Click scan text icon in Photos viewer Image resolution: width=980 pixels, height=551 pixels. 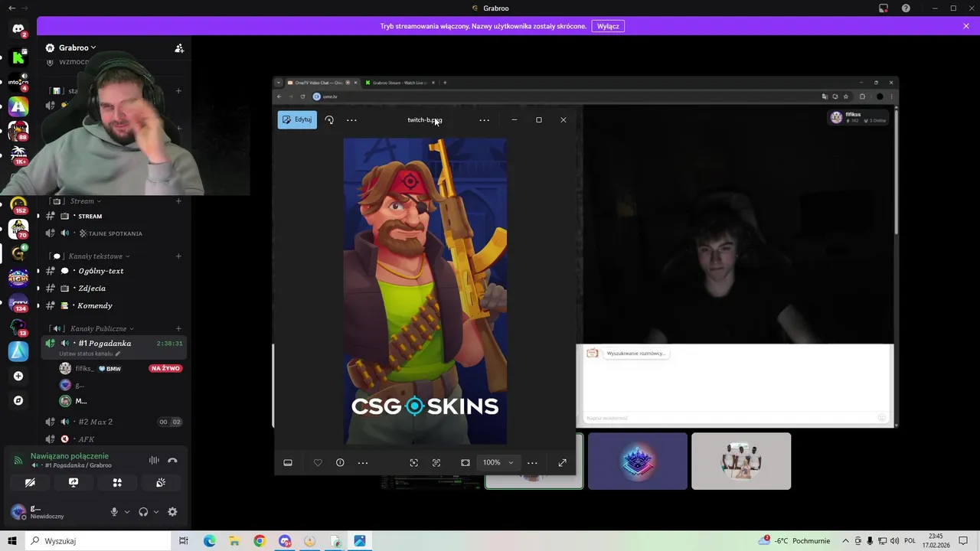[436, 463]
